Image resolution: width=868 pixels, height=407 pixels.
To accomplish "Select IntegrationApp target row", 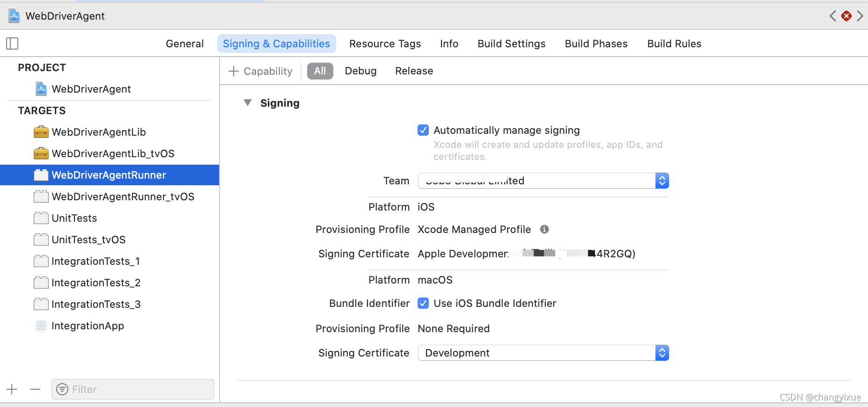I will [110, 326].
